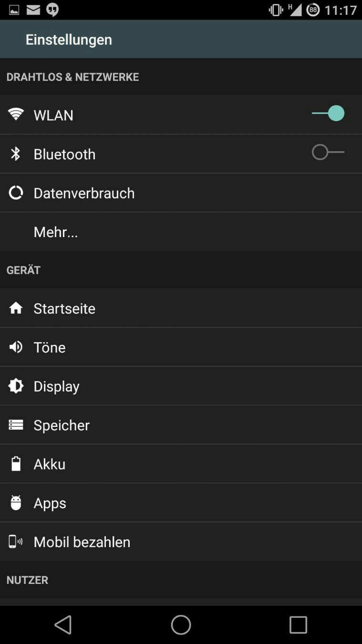Tap the Mobil bezahlen phone icon

pos(16,541)
